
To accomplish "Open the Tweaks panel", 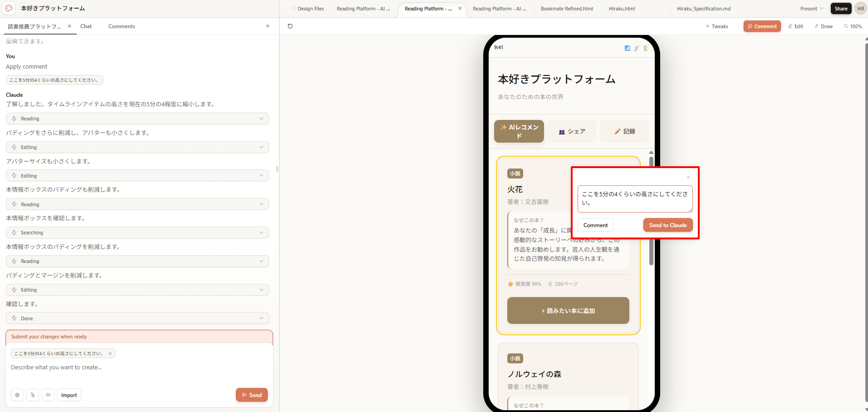I will tap(717, 26).
